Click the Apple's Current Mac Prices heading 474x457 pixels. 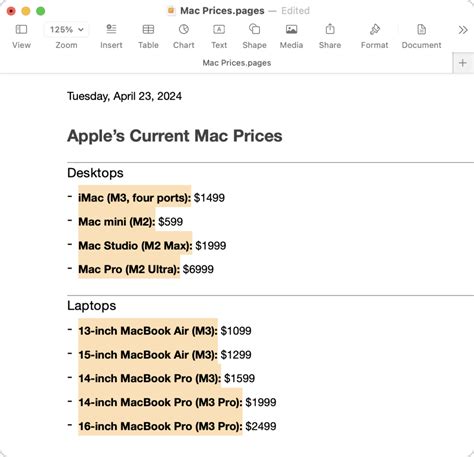[175, 136]
